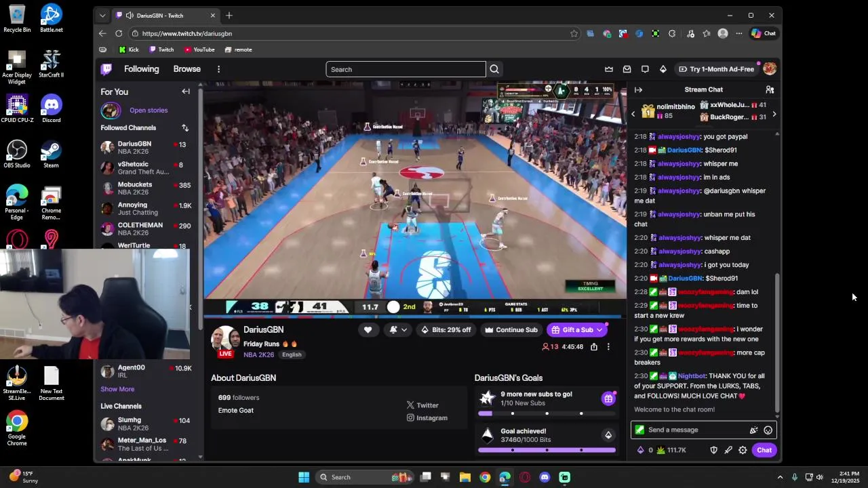
Task: Send message with the Chat button
Action: point(764,450)
